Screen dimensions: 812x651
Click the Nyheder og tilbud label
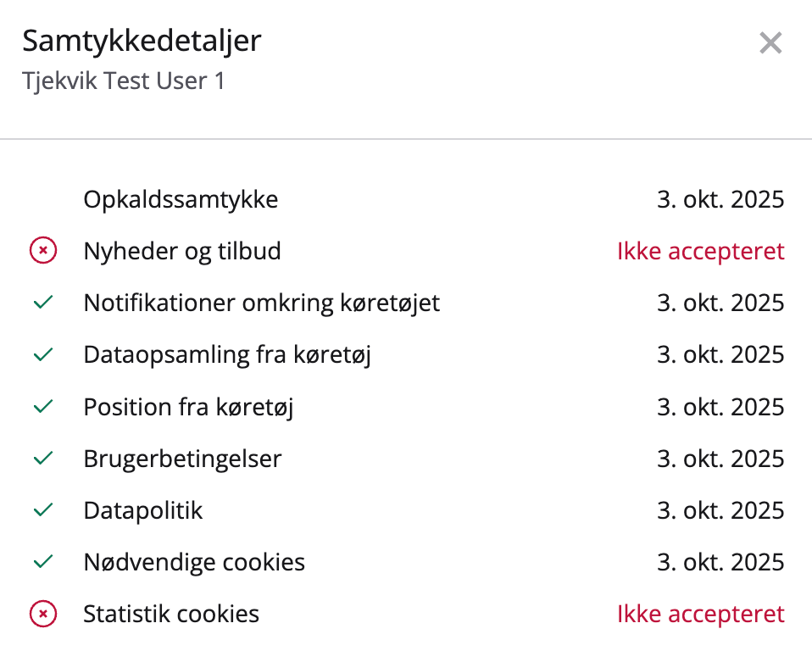(182, 251)
